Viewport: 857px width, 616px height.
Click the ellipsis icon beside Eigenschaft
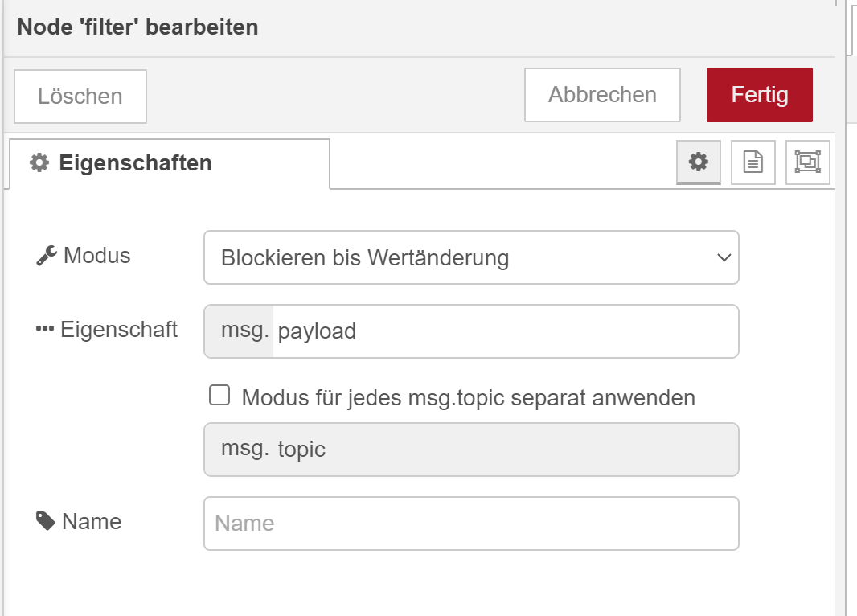coord(45,330)
